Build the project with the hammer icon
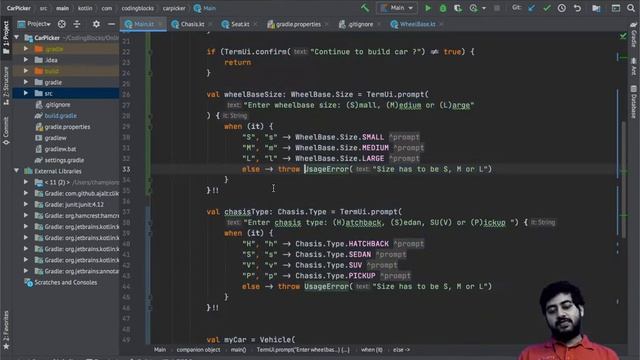Screen dimensions: 640x360 point(365,8)
